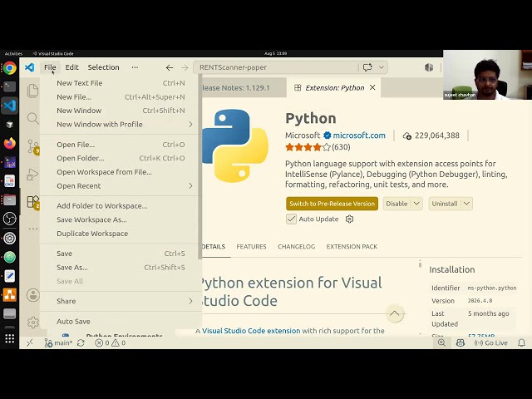Choose Add Folder to Workspace...
The image size is (532, 399).
click(x=121, y=206)
